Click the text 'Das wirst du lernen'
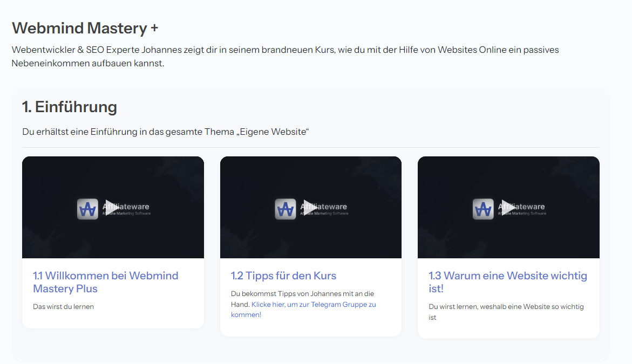Viewport: 632px width, 364px height. pos(63,306)
